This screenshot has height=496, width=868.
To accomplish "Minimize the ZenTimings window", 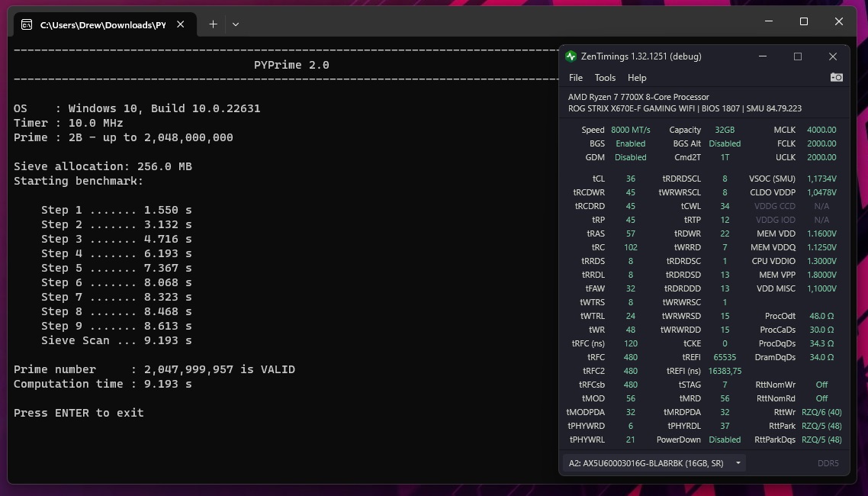I will pos(762,56).
